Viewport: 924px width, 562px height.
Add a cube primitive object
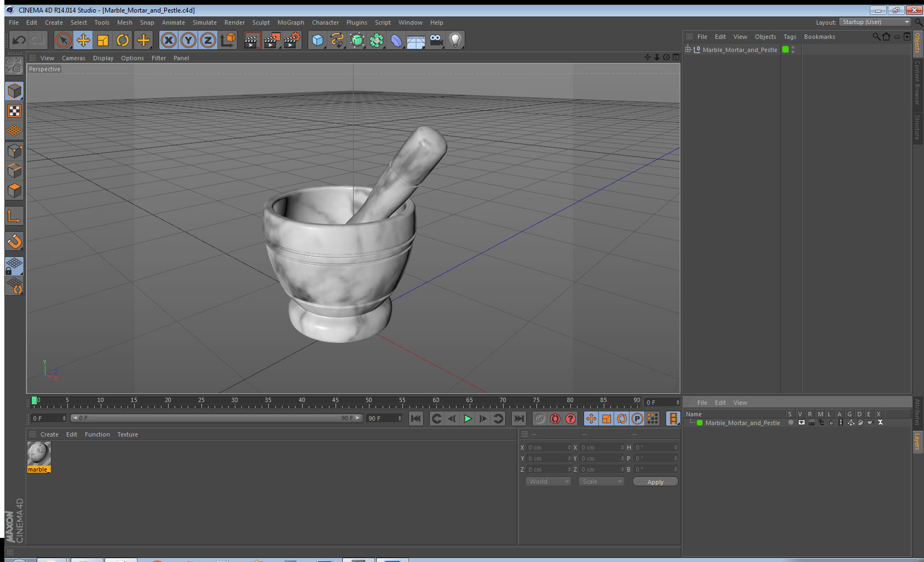coord(317,40)
